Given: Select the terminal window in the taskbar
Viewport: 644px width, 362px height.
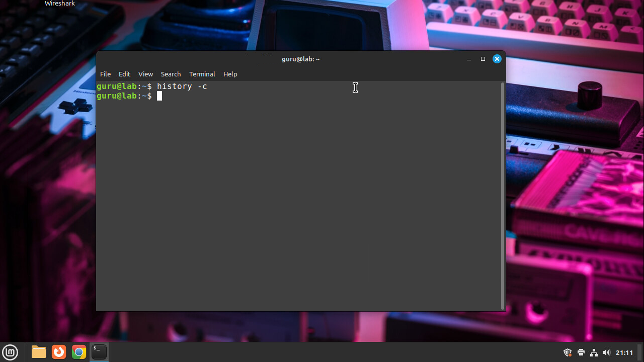Looking at the screenshot, I should tap(99, 352).
